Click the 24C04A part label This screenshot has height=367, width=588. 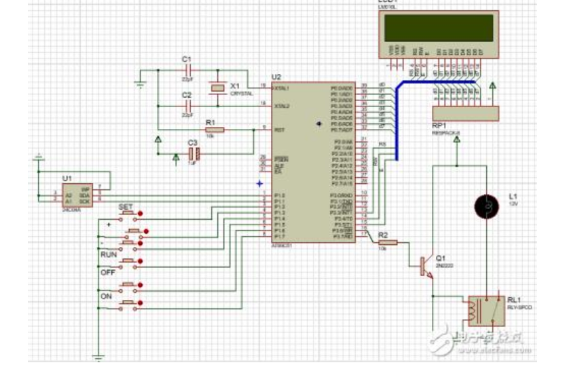(71, 210)
